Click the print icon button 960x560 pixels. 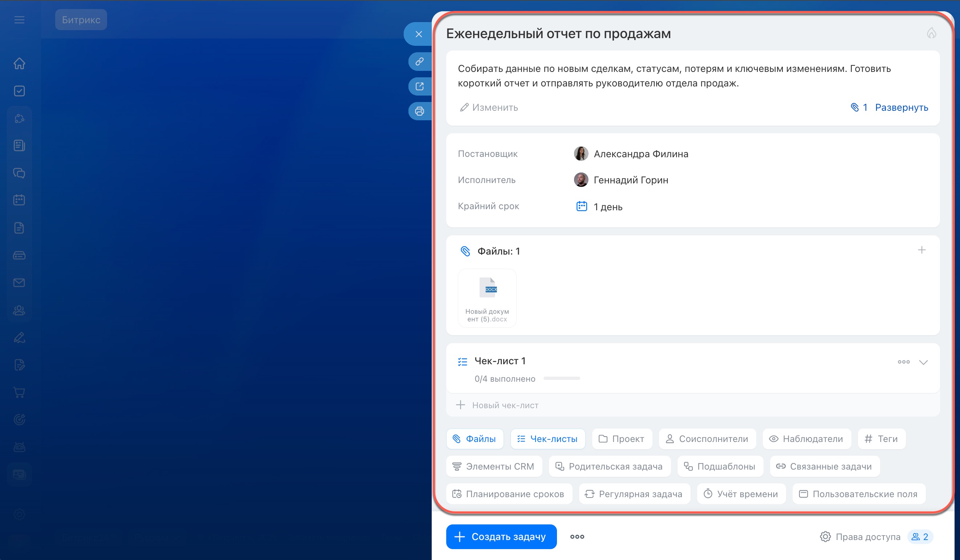point(419,111)
